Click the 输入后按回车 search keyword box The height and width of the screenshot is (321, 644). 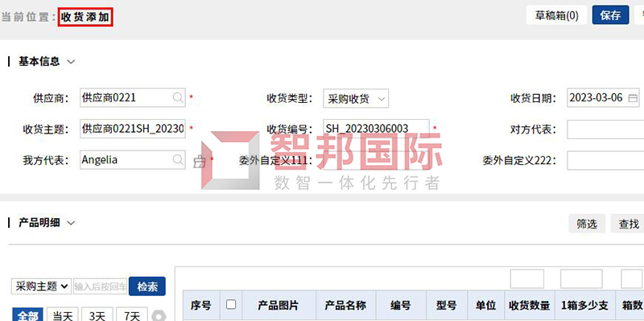pyautogui.click(x=100, y=286)
